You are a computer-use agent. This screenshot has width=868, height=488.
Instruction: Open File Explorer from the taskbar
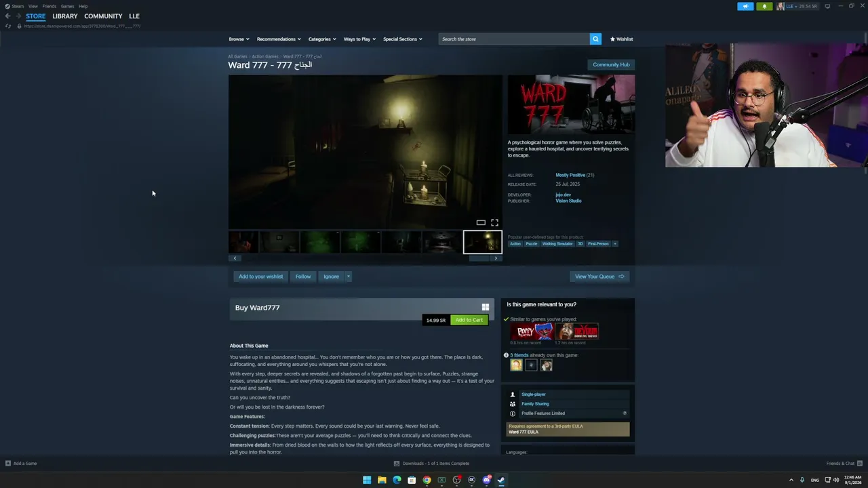382,480
